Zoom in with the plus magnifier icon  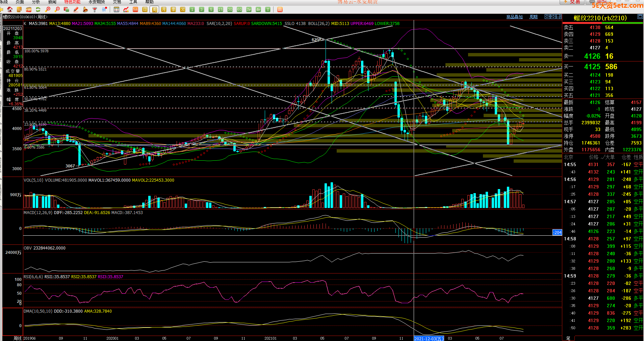tap(48, 9)
